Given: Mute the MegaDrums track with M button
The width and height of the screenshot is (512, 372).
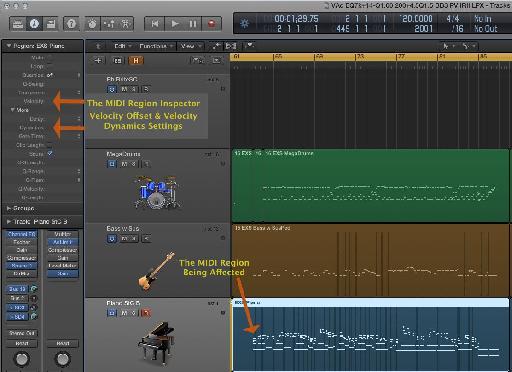Looking at the screenshot, I should [124, 164].
